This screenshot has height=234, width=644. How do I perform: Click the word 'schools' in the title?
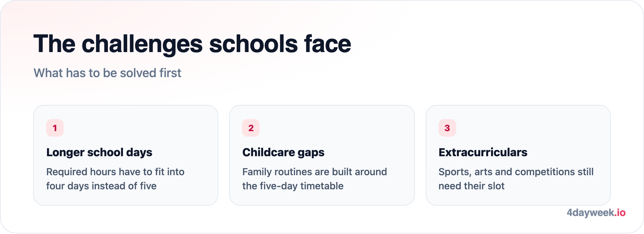pos(253,44)
